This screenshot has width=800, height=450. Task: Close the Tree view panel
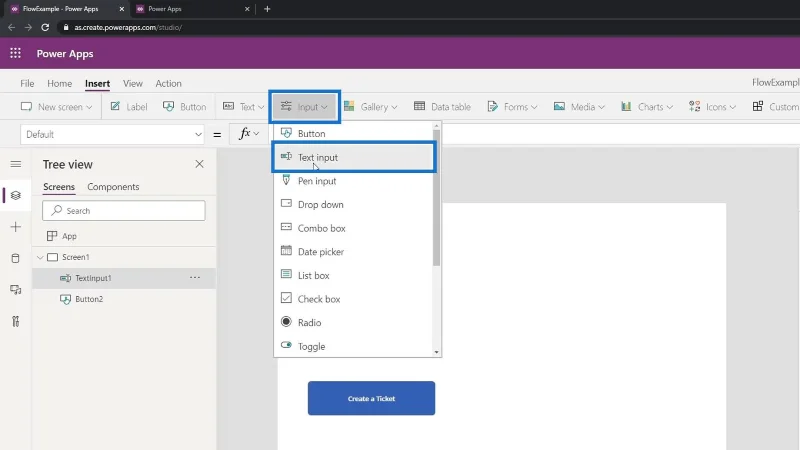coord(199,164)
